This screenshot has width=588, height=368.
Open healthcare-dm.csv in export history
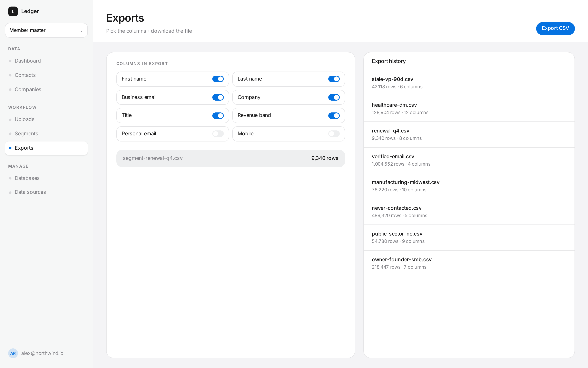[469, 109]
